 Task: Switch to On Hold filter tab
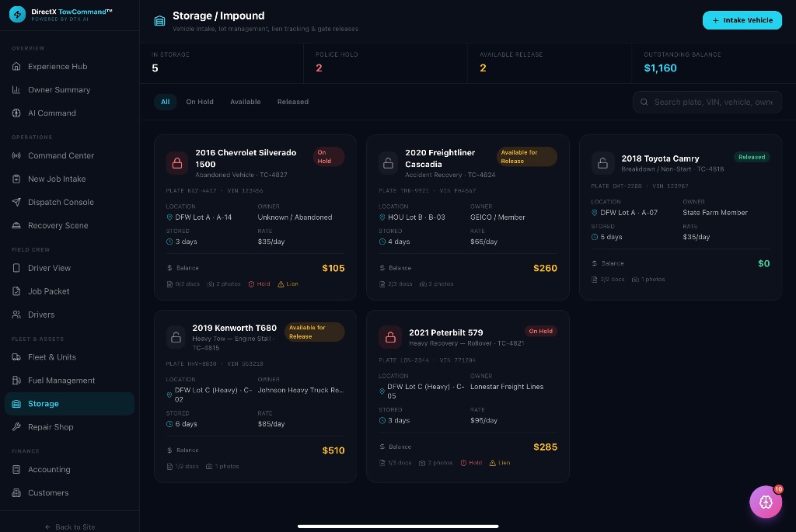[200, 102]
